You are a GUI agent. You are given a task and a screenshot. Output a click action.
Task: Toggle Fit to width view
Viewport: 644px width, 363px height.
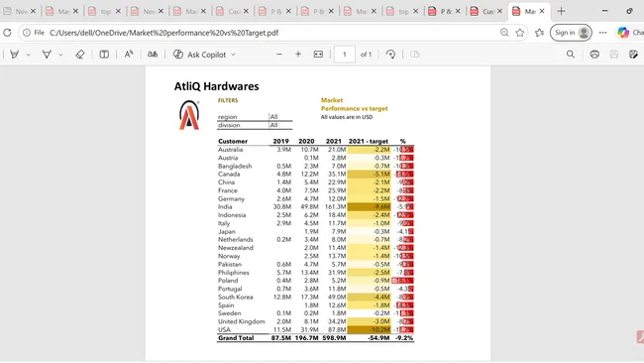pos(318,55)
